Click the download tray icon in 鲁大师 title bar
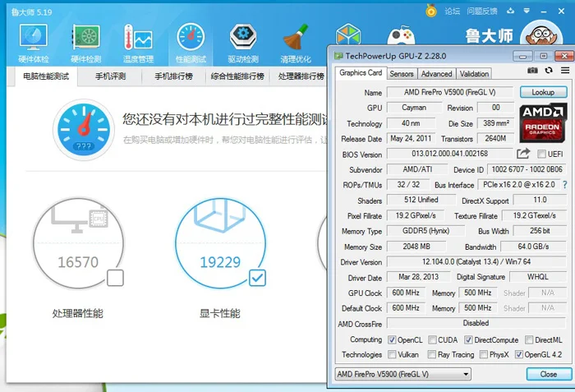The width and height of the screenshot is (575, 392). pyautogui.click(x=510, y=11)
